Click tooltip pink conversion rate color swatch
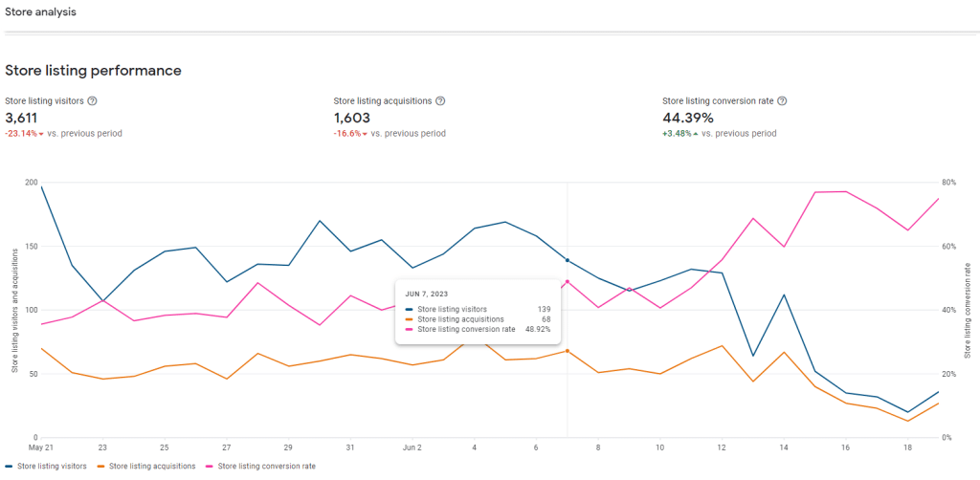The height and width of the screenshot is (480, 980). pos(410,329)
